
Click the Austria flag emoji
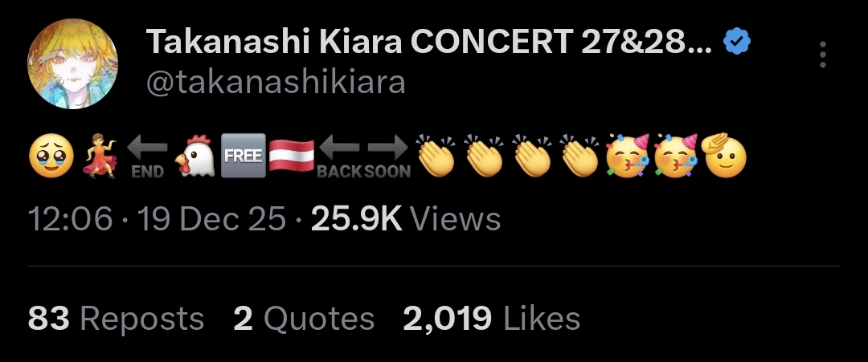pos(291,157)
